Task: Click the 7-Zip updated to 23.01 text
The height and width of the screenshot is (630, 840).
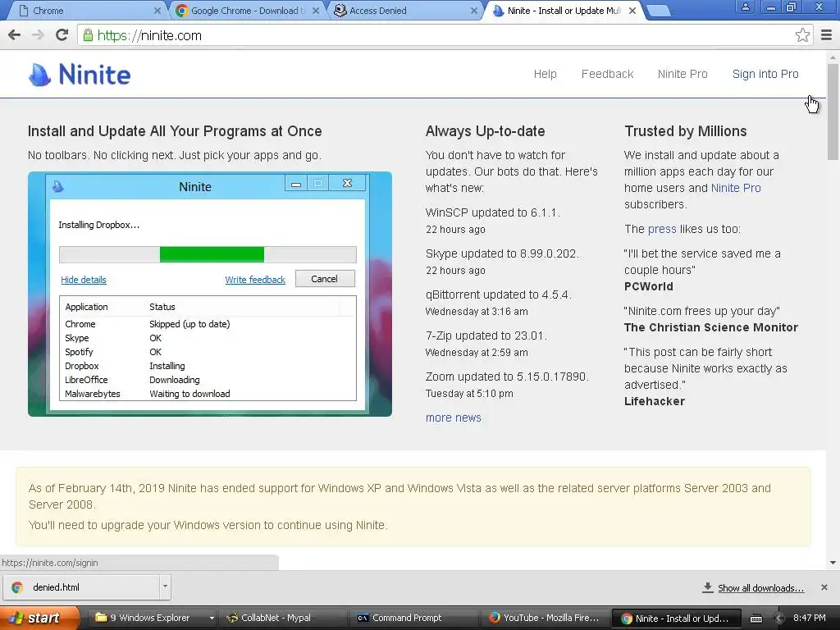Action: [486, 336]
